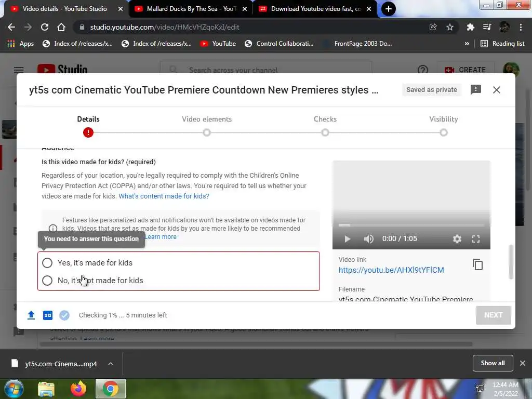Switch to Download Youtube video fast tab
The image size is (532, 399).
point(315,9)
